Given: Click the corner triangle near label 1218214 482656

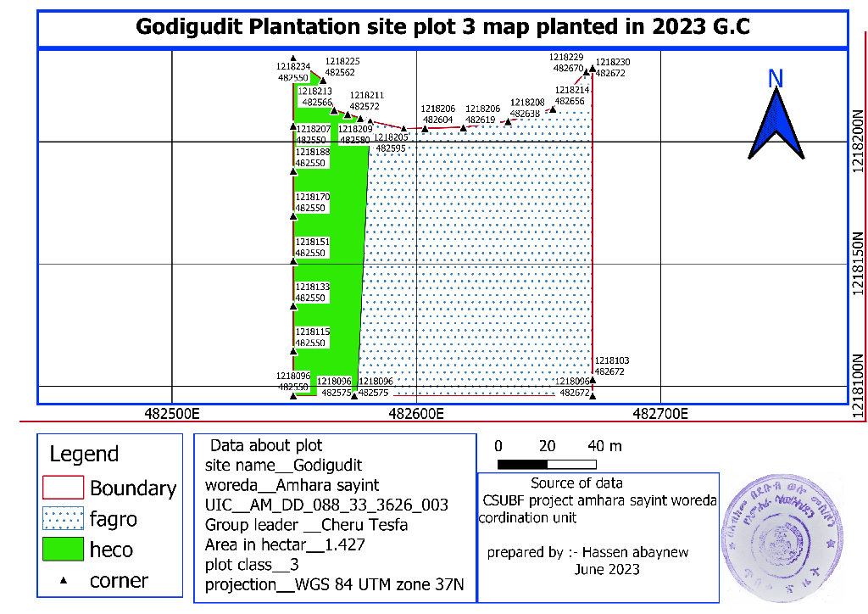Looking at the screenshot, I should pos(554,109).
